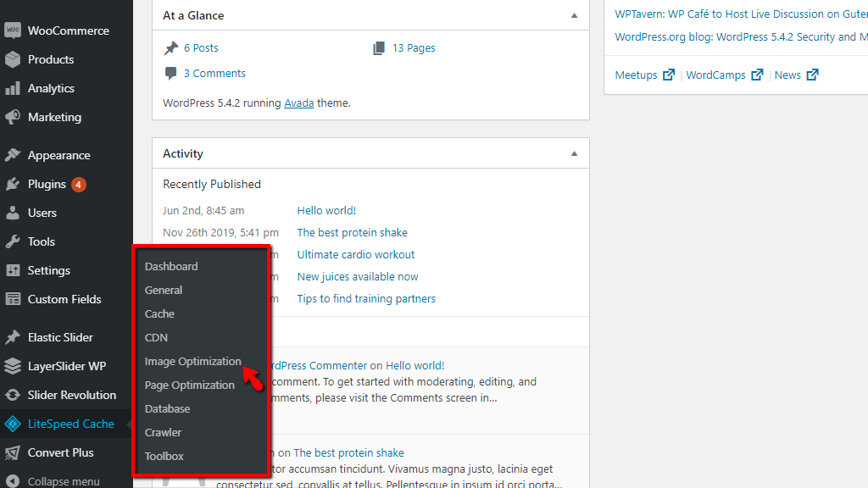Select Page Optimization in the submenu
The image size is (868, 488).
(x=189, y=385)
